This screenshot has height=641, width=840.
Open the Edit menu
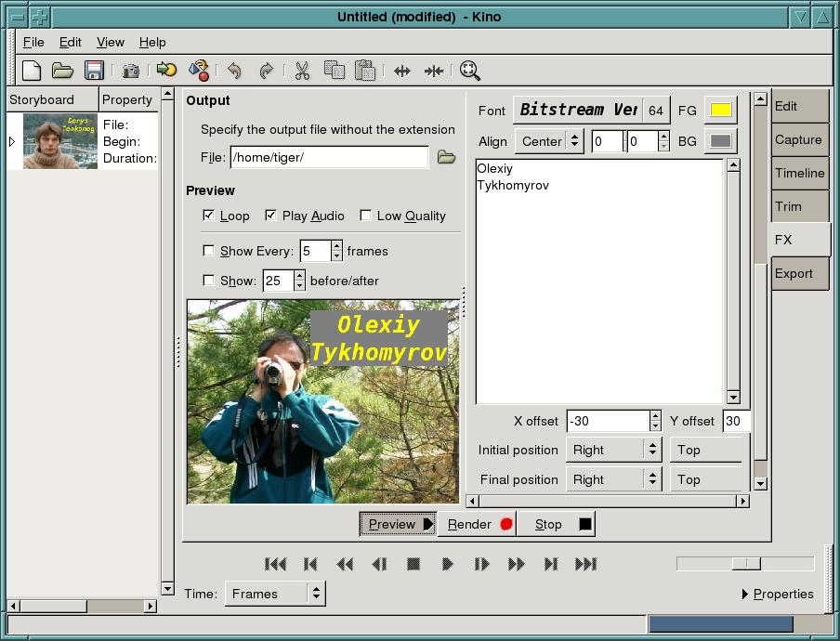pos(70,42)
